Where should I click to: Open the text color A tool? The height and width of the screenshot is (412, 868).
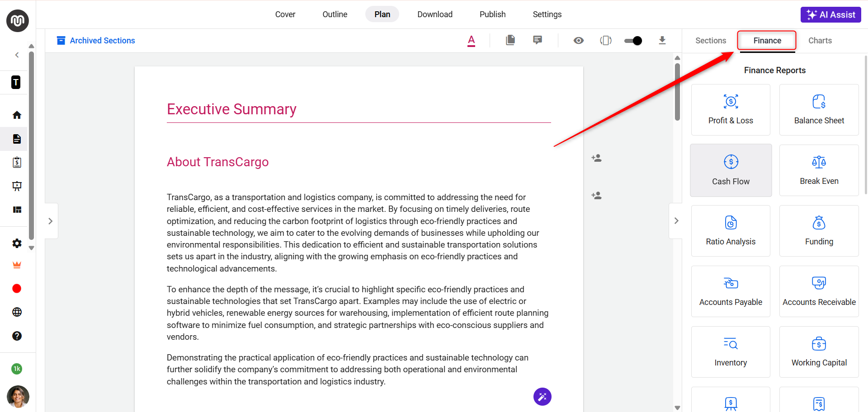[x=472, y=41]
